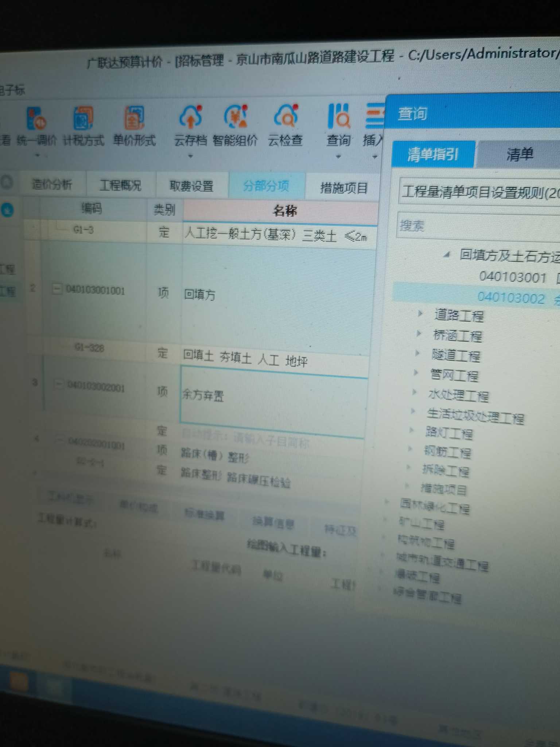Switch to the 工程概况 tab
This screenshot has width=560, height=747.
pos(120,185)
